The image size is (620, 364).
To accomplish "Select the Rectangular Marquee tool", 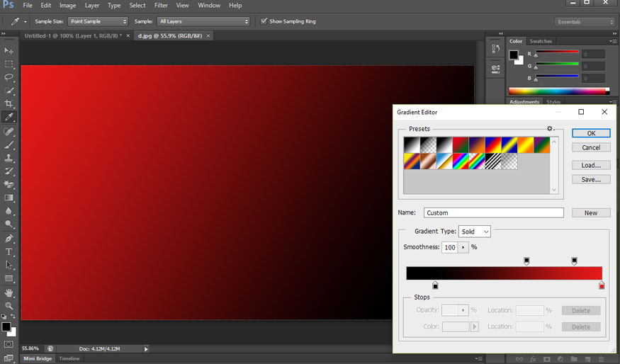I will tap(9, 64).
